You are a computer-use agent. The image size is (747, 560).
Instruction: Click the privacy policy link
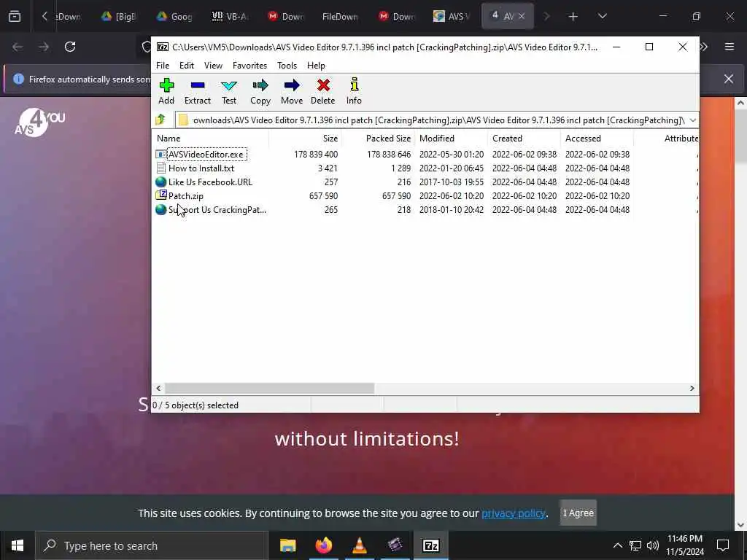pos(513,513)
